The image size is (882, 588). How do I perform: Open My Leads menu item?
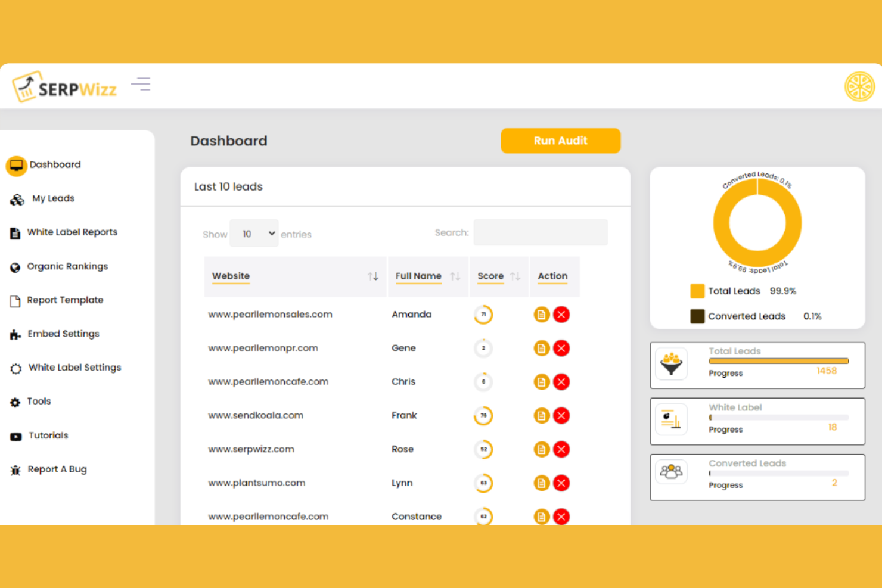point(53,198)
